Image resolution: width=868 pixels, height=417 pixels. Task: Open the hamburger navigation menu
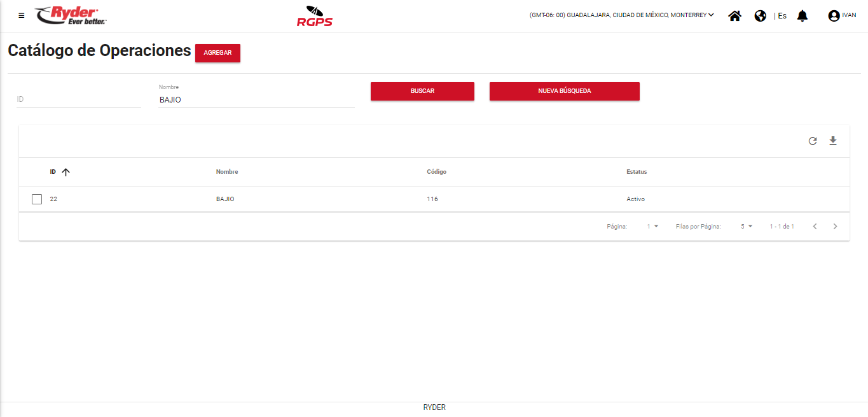pyautogui.click(x=22, y=15)
